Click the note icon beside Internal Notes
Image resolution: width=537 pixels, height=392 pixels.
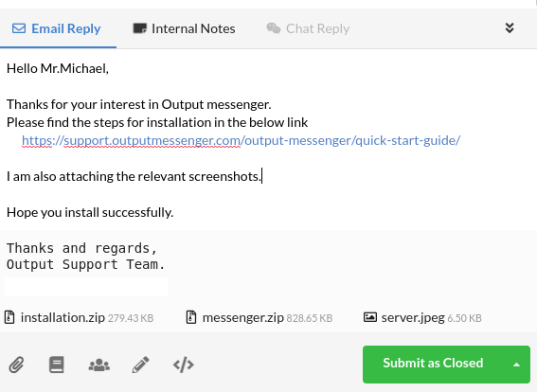(140, 28)
